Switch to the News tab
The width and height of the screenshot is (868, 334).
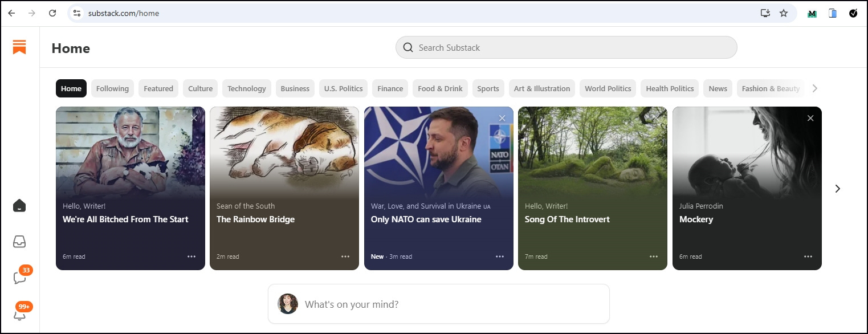(718, 88)
